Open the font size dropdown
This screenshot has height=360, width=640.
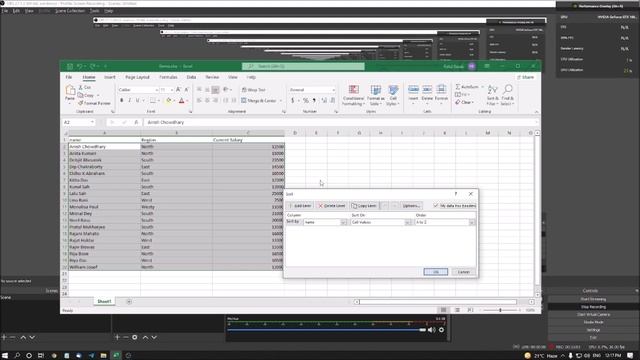coord(172,90)
